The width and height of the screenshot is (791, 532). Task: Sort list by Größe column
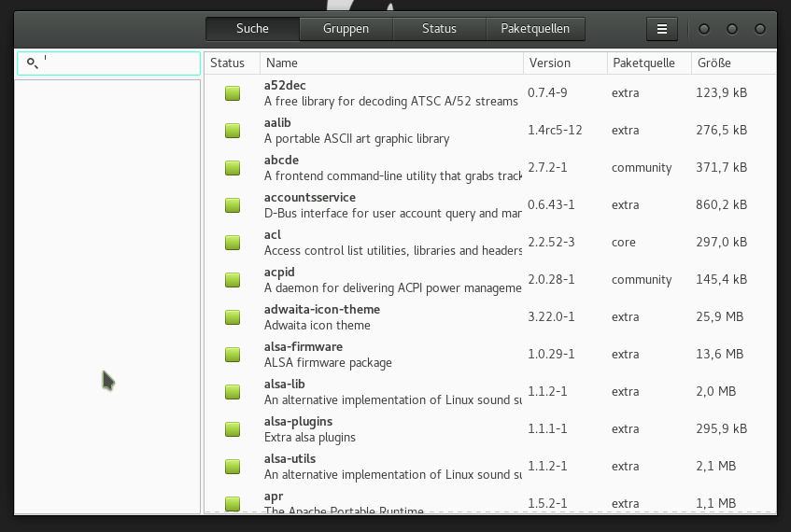pos(732,63)
